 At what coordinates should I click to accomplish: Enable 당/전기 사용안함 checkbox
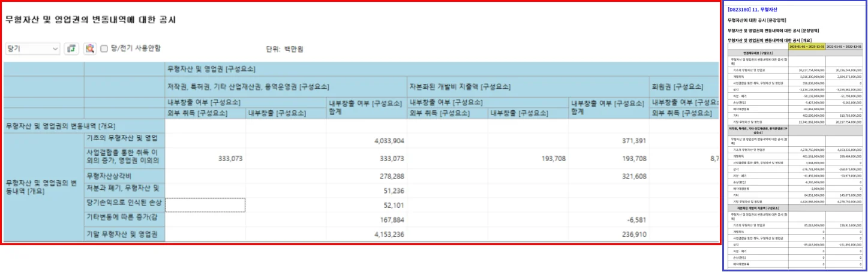click(x=104, y=49)
